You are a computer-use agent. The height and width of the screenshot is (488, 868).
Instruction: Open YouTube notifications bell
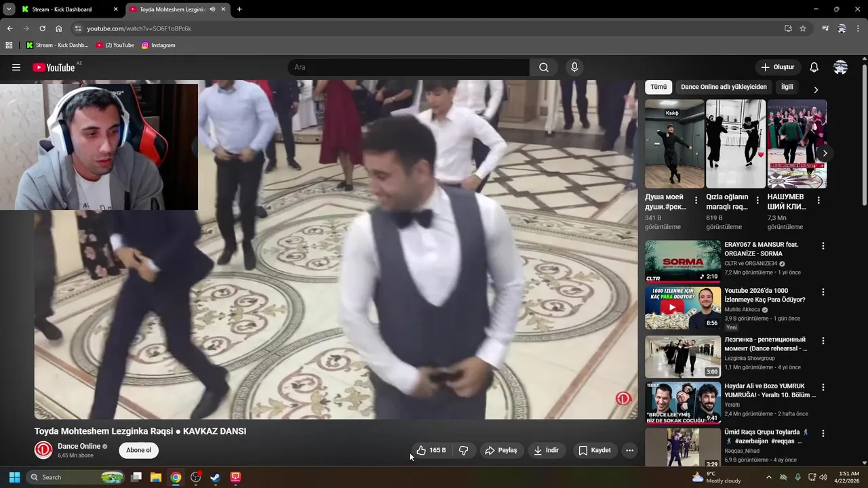[814, 67]
